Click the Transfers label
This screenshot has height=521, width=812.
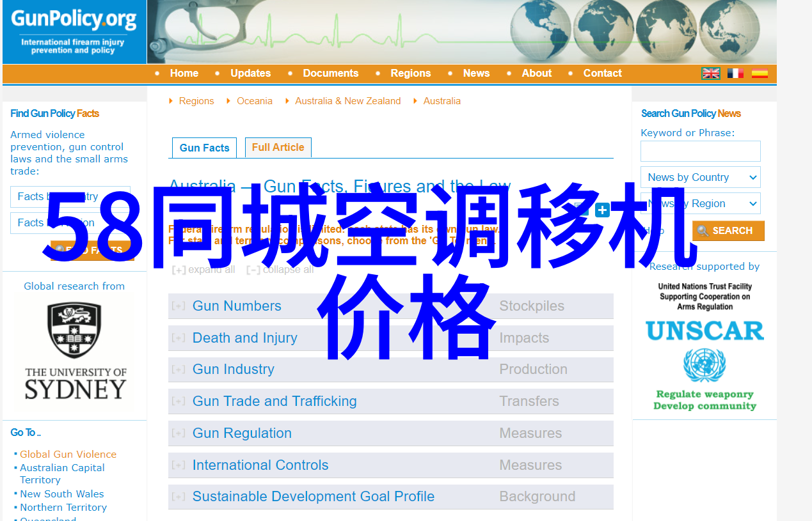click(529, 401)
